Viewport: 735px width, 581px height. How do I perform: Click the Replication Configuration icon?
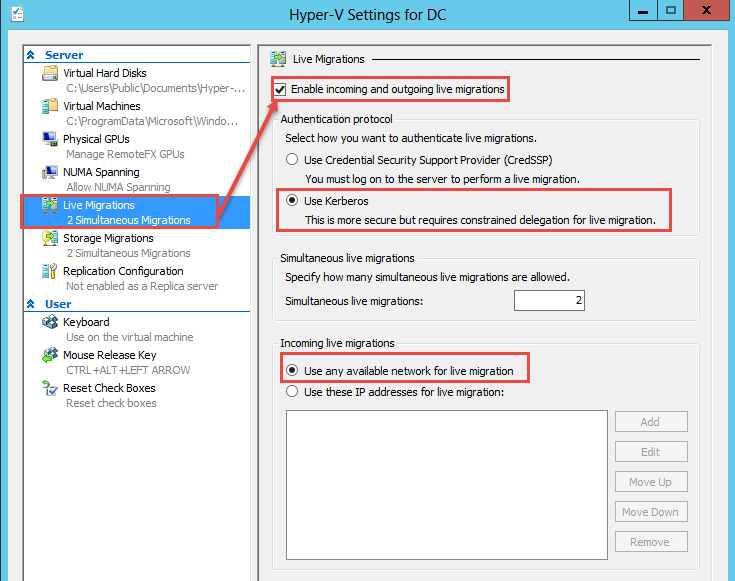[50, 271]
